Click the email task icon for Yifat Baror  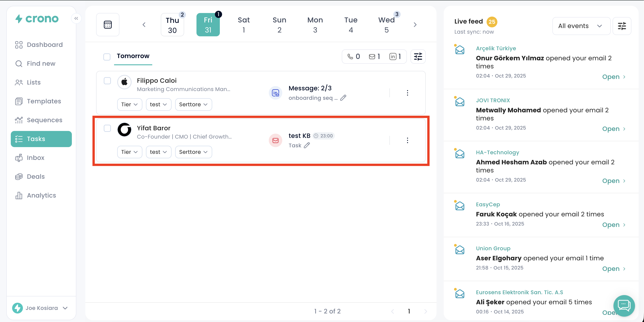tap(275, 141)
